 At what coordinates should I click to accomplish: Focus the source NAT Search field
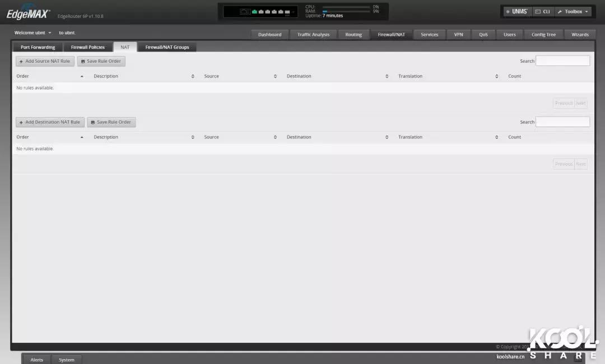pos(562,61)
